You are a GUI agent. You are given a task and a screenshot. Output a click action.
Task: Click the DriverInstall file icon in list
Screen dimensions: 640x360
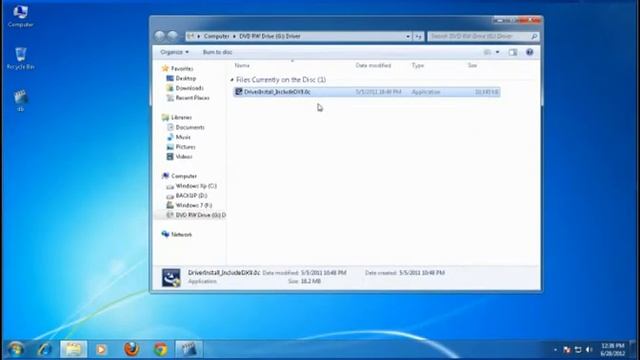239,92
